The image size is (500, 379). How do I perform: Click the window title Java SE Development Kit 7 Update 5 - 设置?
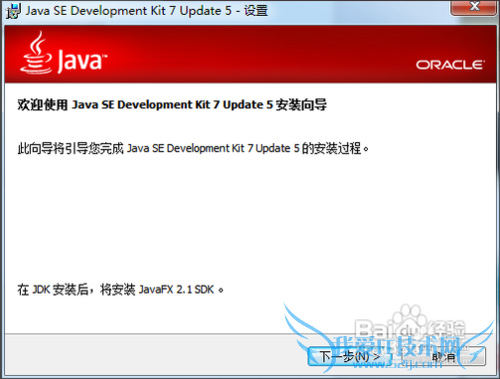(x=147, y=11)
